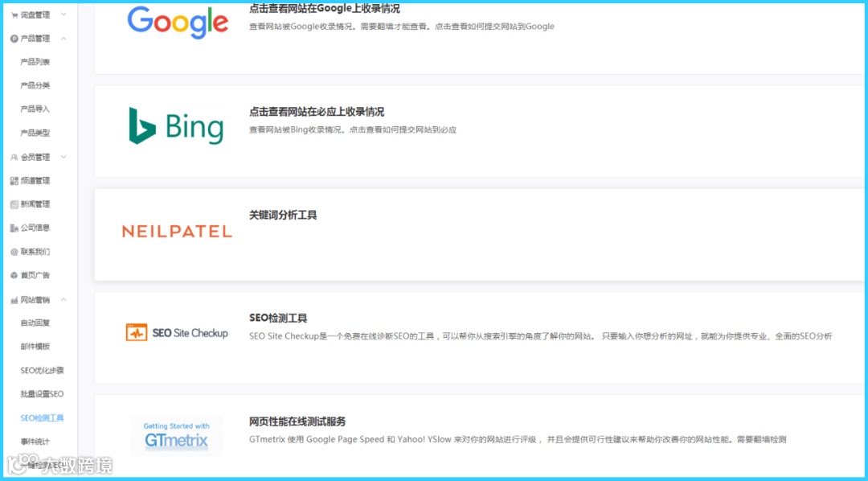Screen dimensions: 868x481
Task: Open 网页性能在线测试服务 heading
Action: [297, 421]
